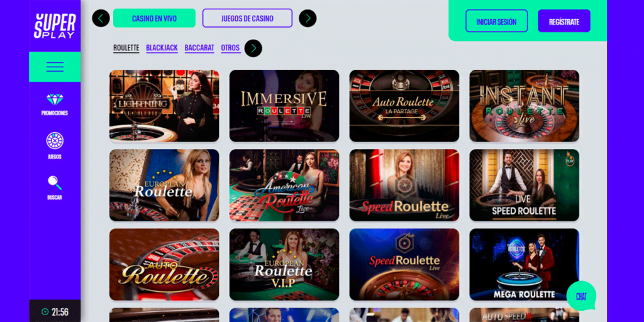Open Juegos roulette wheel icon
644x322 pixels.
[x=55, y=140]
